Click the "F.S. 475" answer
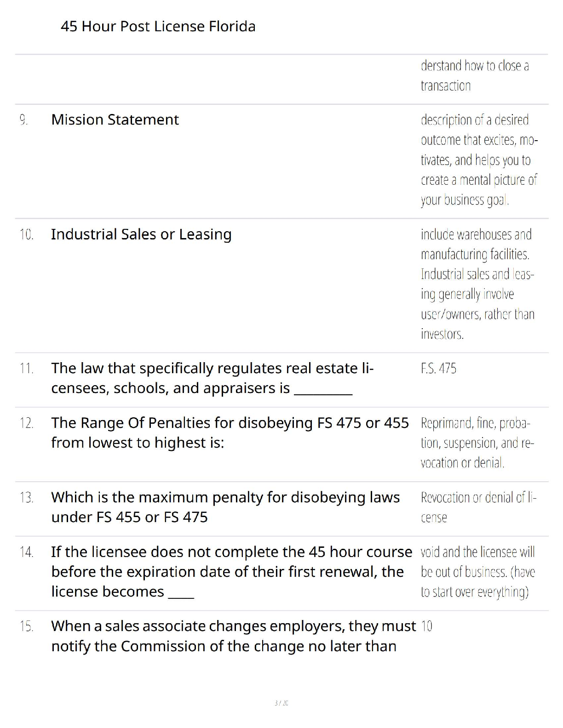 pos(438,369)
